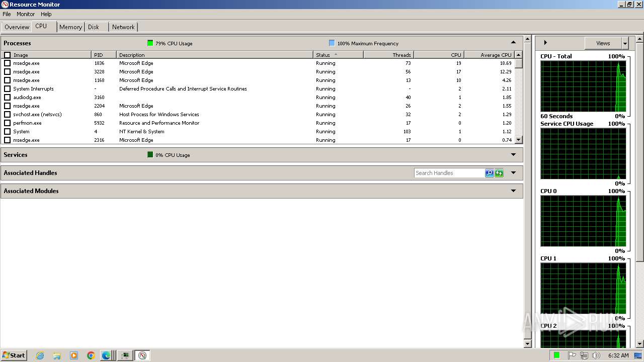
Task: Tick the audiodg.exe checkbox
Action: click(7, 98)
